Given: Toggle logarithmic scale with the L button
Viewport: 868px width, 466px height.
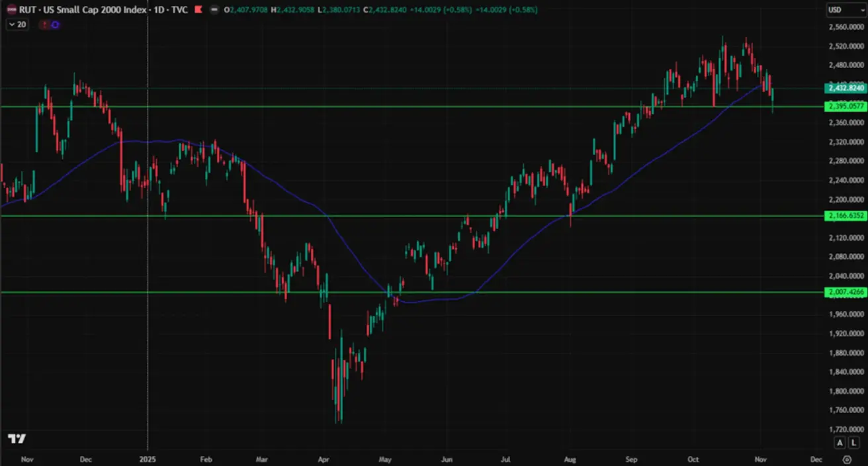Looking at the screenshot, I should [854, 443].
